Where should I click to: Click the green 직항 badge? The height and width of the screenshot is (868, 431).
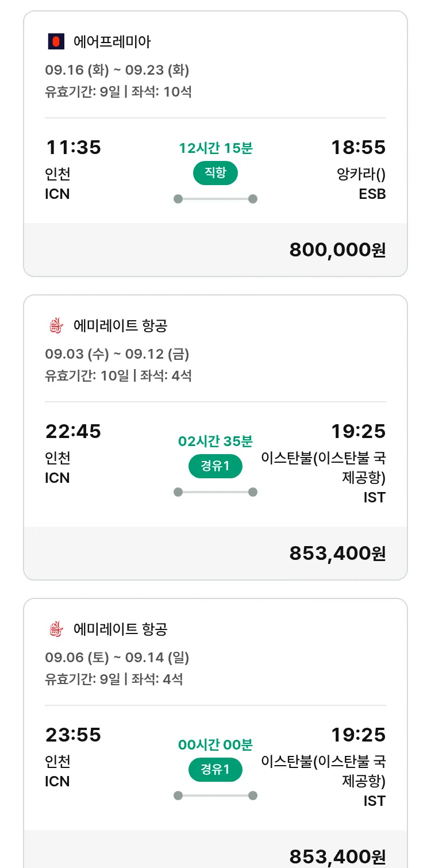coord(215,173)
